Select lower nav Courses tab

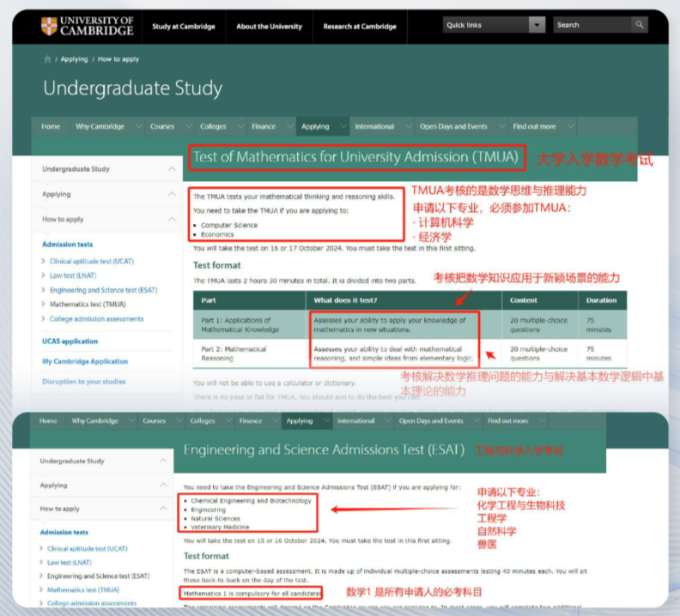pyautogui.click(x=154, y=420)
